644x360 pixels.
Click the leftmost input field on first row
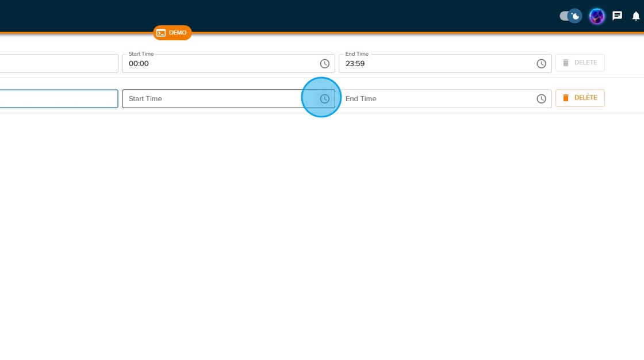pos(57,64)
